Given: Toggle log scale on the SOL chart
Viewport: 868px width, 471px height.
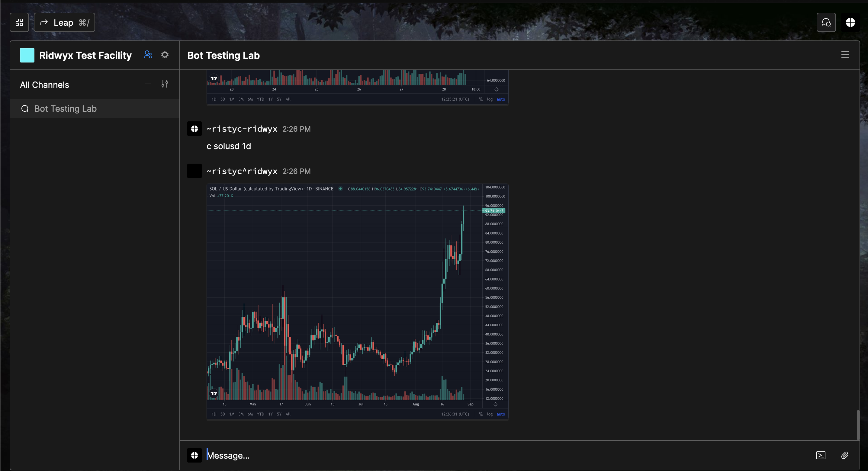Looking at the screenshot, I should pyautogui.click(x=489, y=414).
